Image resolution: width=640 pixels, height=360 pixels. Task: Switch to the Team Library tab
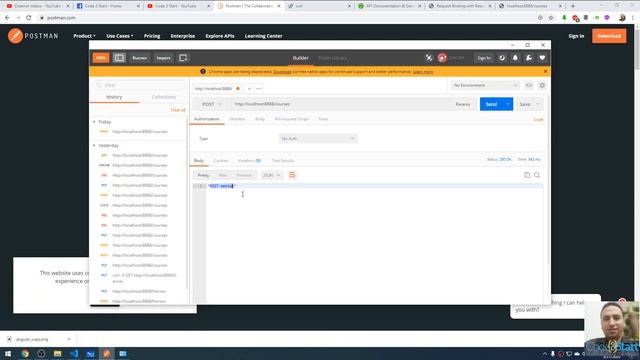point(333,58)
